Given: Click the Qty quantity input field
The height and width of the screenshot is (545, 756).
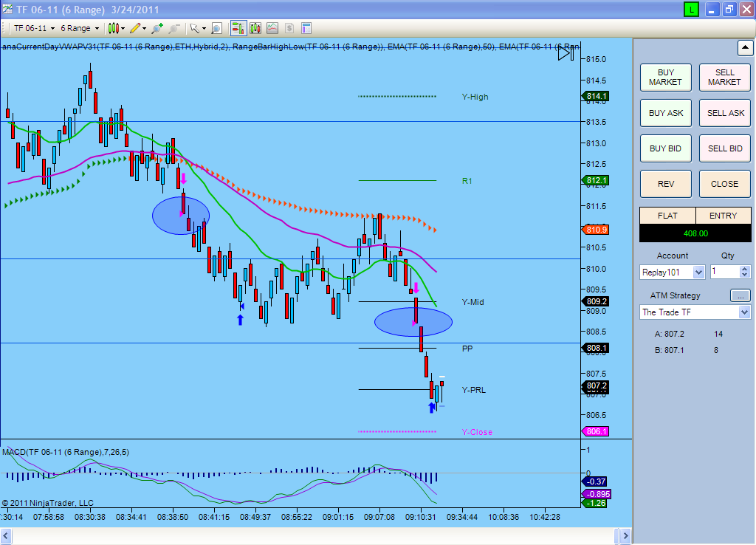Looking at the screenshot, I should [725, 272].
